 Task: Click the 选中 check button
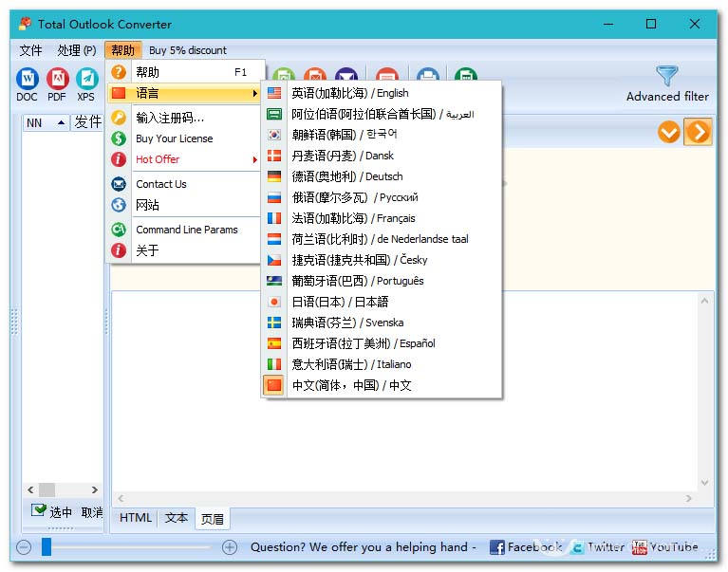click(x=51, y=511)
